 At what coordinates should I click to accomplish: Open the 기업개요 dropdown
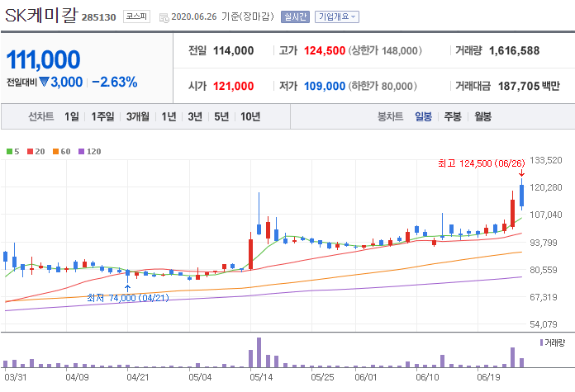tap(336, 17)
